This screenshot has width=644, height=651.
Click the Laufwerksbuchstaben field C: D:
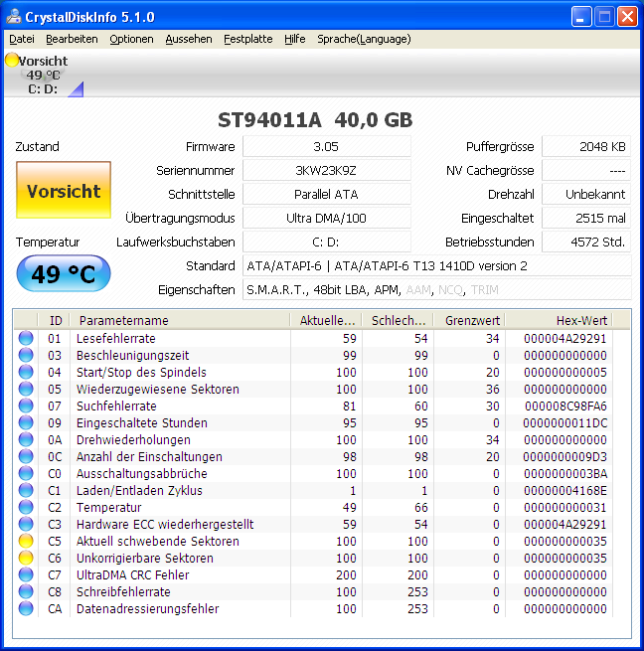326,243
